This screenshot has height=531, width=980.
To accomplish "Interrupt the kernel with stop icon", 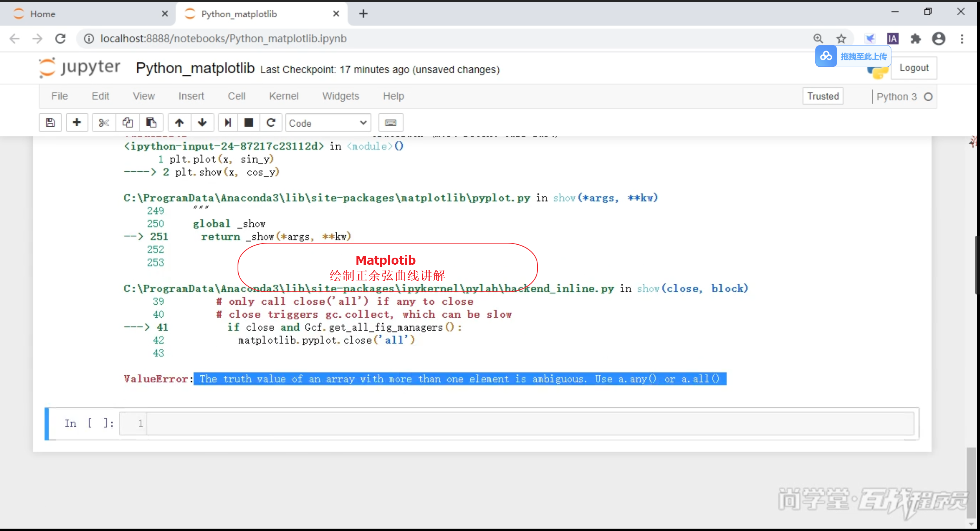I will point(249,123).
